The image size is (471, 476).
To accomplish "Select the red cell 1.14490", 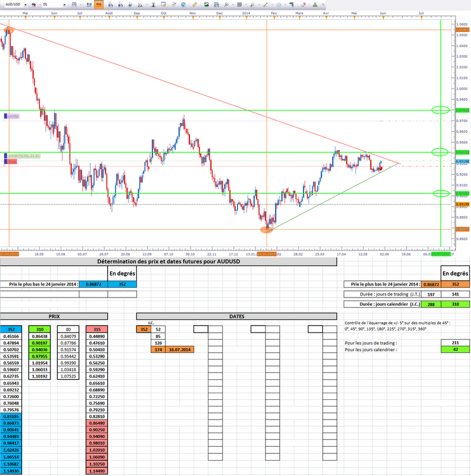I will [x=97, y=471].
